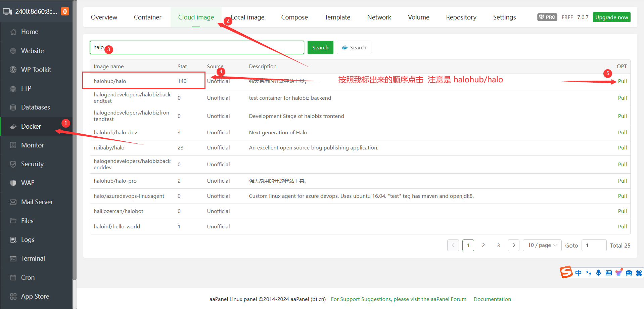
Task: Open the soft keyboard icon in IME bar
Action: pos(609,273)
